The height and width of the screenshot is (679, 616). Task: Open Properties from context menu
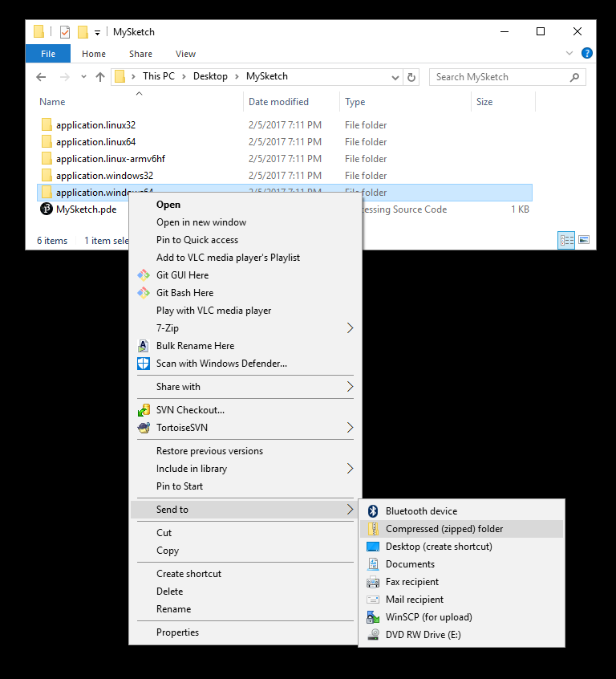tap(245, 632)
